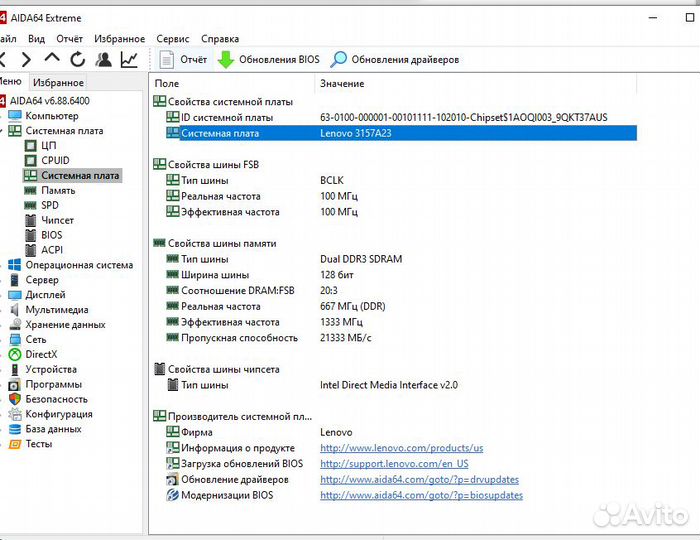Open the aida64 biosupdates link

pos(421,495)
